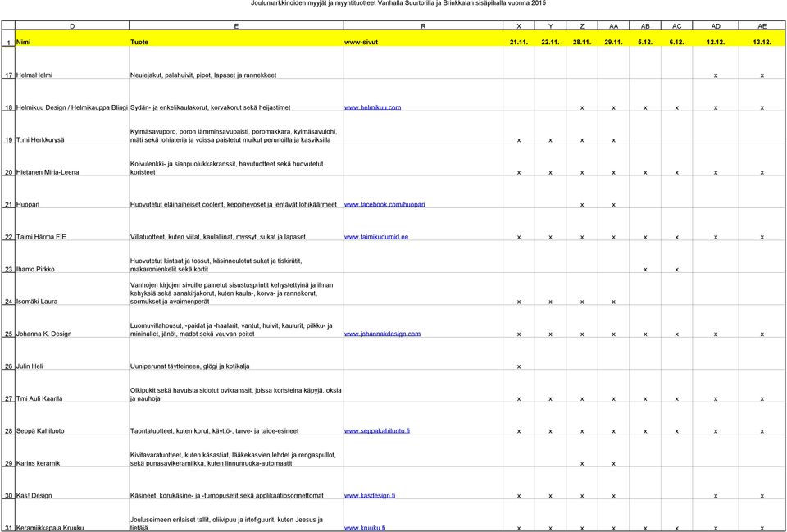Open the www.kasdesign.fi link
The image size is (787, 532).
[x=370, y=495]
